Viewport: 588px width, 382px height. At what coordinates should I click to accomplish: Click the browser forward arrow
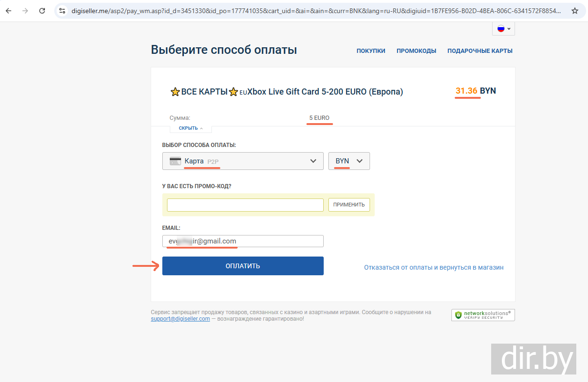pyautogui.click(x=25, y=10)
